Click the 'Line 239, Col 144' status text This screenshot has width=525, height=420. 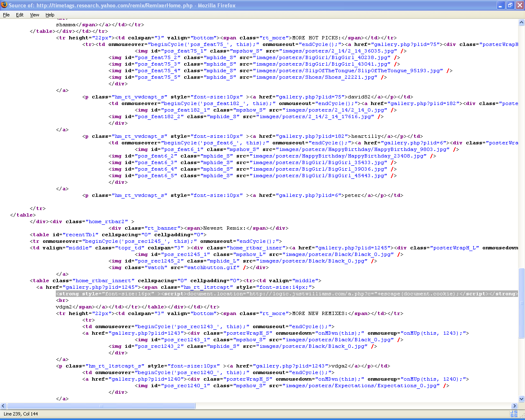tap(21, 414)
